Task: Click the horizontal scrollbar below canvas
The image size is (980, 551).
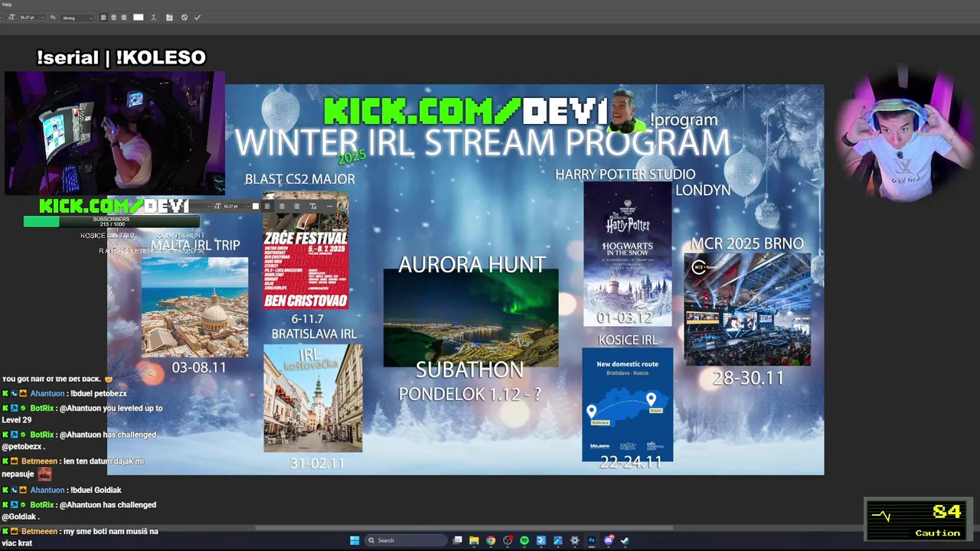Action: [x=464, y=527]
